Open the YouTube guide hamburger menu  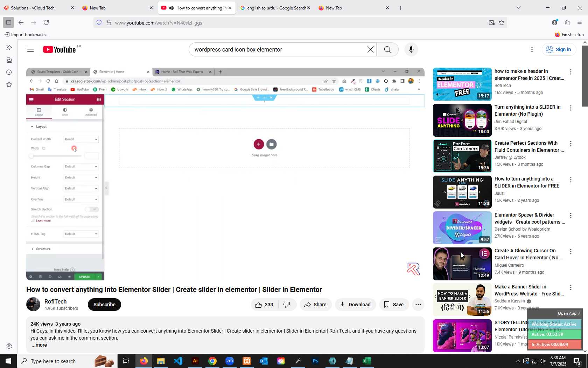click(30, 49)
